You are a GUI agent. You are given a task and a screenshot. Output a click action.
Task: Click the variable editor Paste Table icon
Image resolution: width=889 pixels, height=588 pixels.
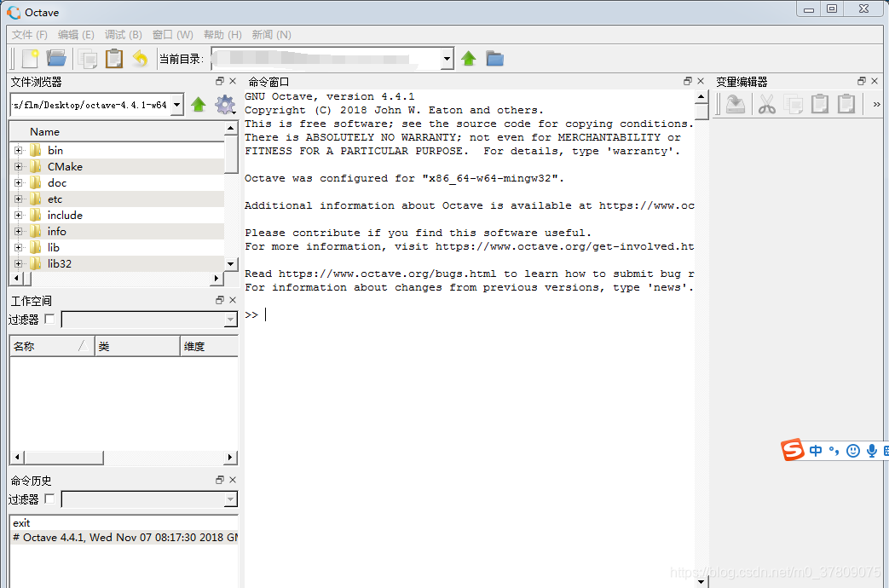(846, 104)
